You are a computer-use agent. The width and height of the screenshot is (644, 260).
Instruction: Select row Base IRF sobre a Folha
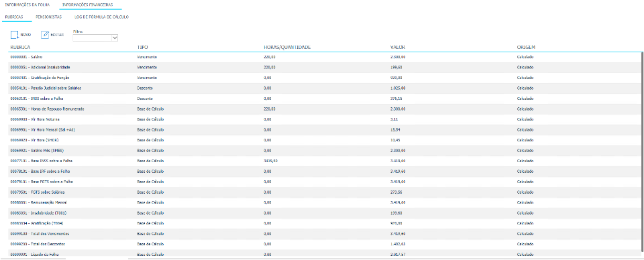click(x=325, y=171)
